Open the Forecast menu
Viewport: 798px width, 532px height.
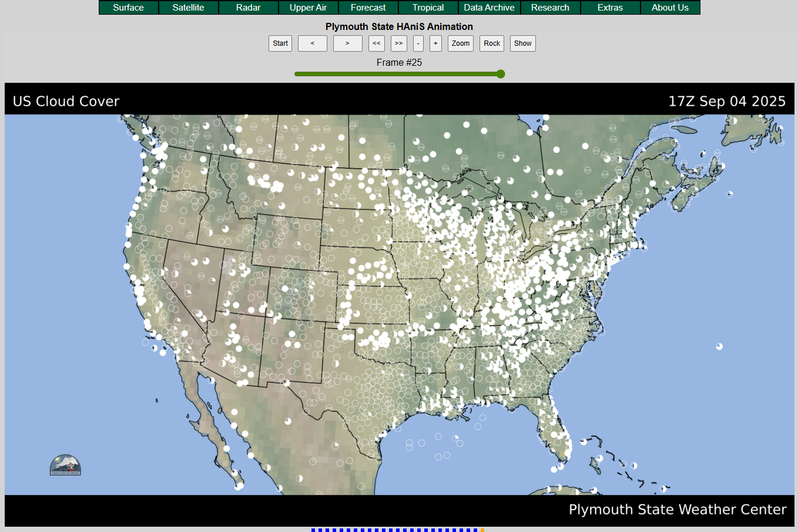tap(368, 8)
